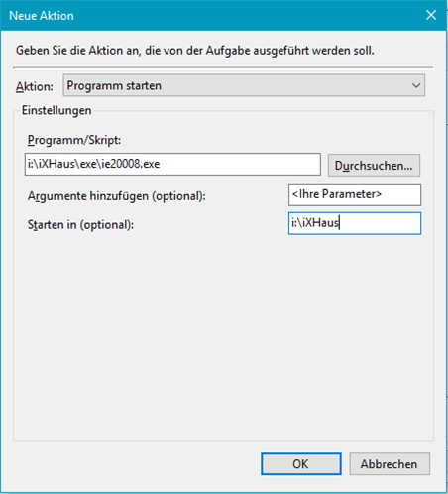Click the Einstellungen group heading

point(56,110)
